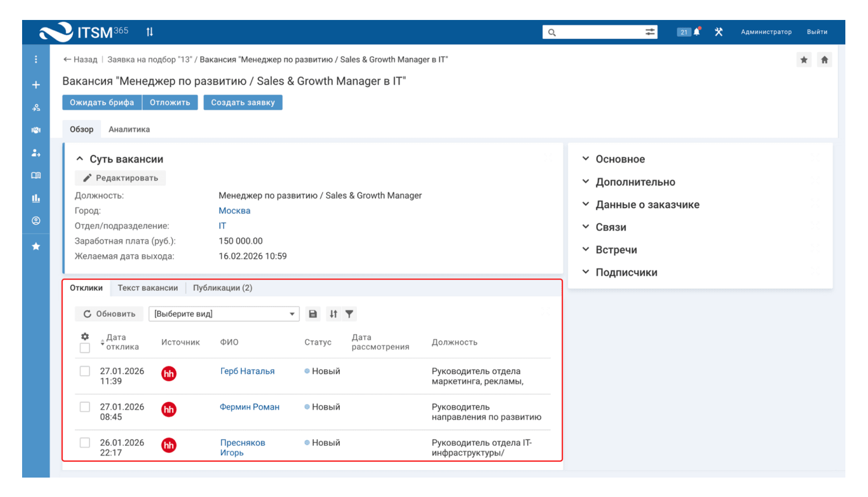868x497 pixels.
Task: Click the plus icon in left sidebar
Action: (x=36, y=85)
